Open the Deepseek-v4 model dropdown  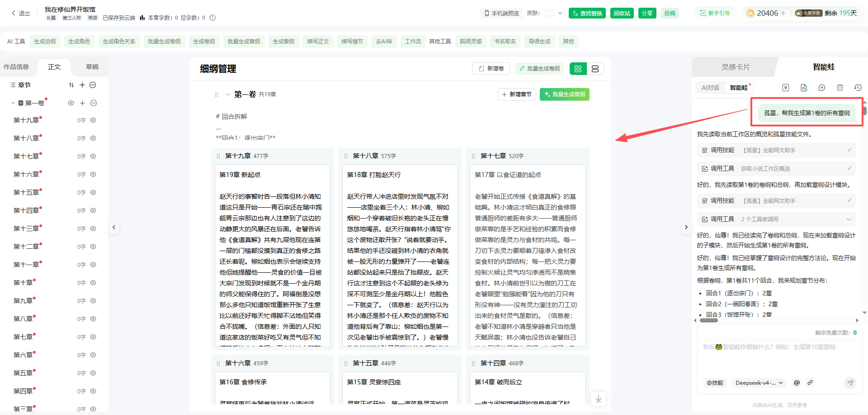(759, 382)
